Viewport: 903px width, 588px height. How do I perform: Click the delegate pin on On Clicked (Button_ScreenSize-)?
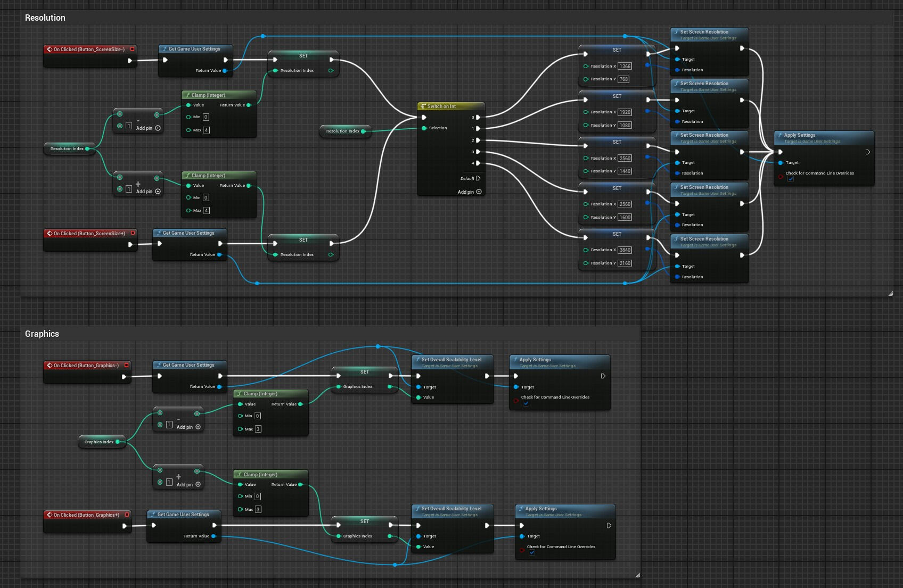pyautogui.click(x=132, y=49)
